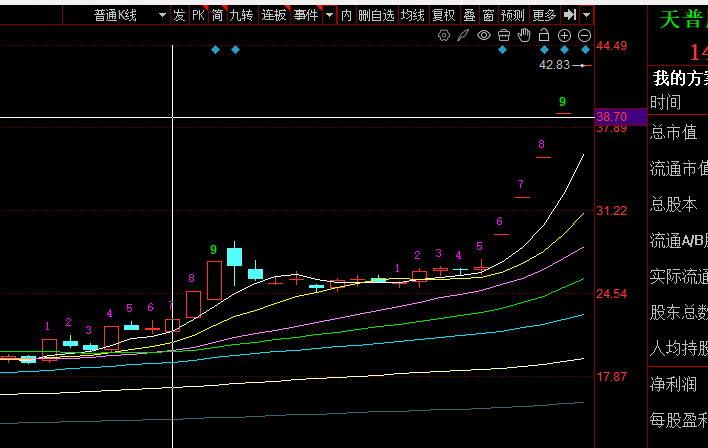
Task: Toggle the 均线 moving averages button
Action: (412, 15)
